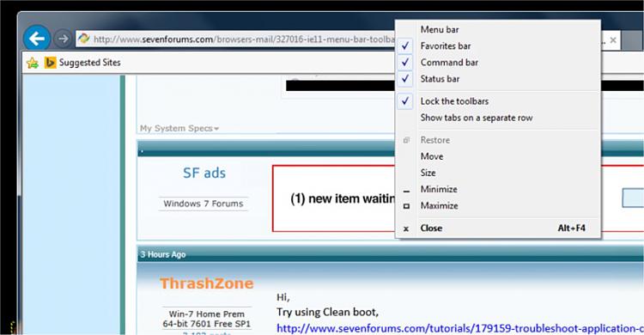Click the 3 Hours Ago post header
This screenshot has width=644, height=335.
(163, 254)
